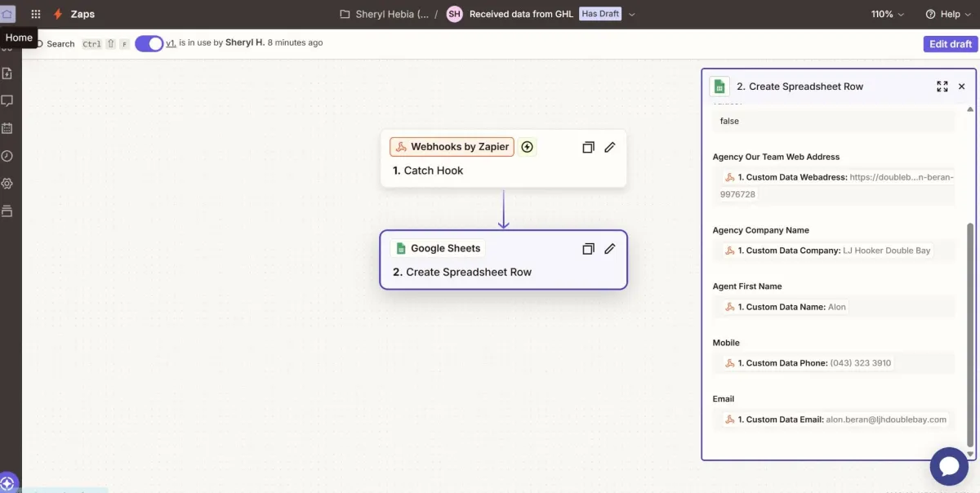Open the stacked layers sidebar icon
The height and width of the screenshot is (493, 980).
[x=7, y=211]
